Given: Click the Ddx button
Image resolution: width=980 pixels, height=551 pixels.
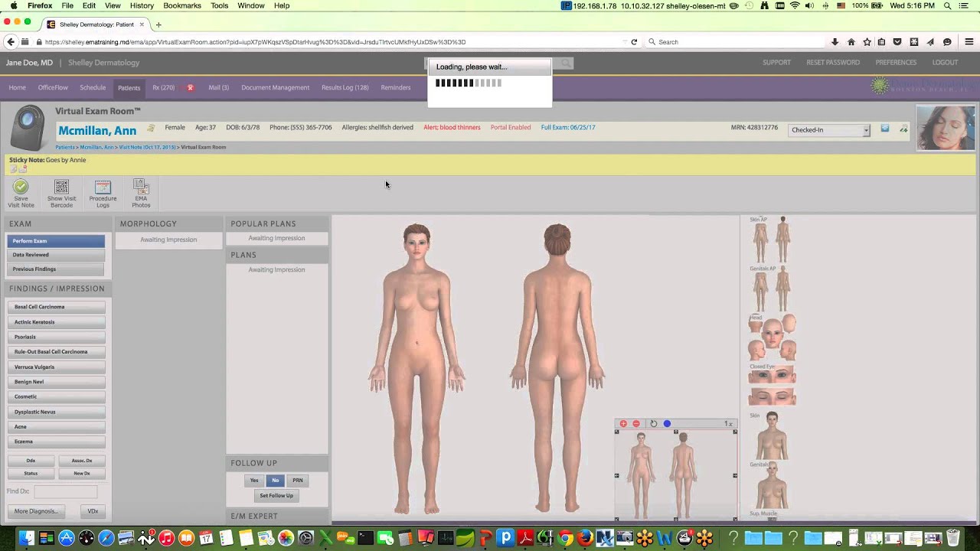Looking at the screenshot, I should 31,461.
